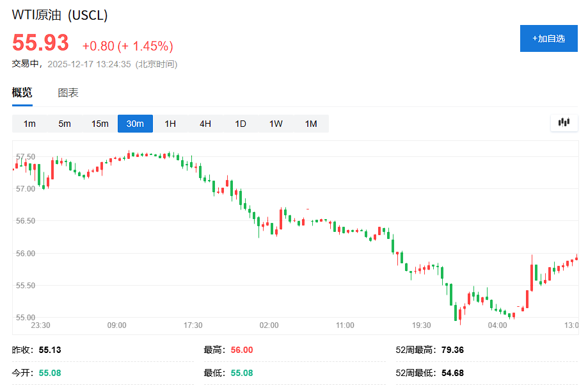Viewport: 588px width, 385px height.
Task: Select the 1H timeframe
Action: point(170,124)
